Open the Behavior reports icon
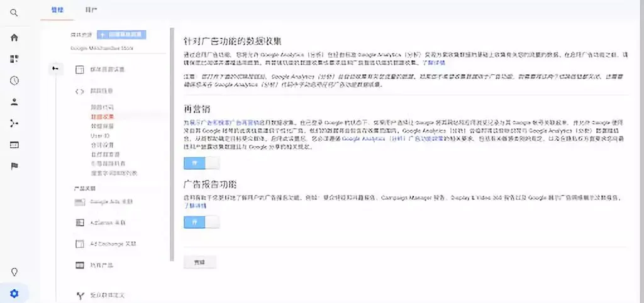The width and height of the screenshot is (644, 303). coord(14,145)
